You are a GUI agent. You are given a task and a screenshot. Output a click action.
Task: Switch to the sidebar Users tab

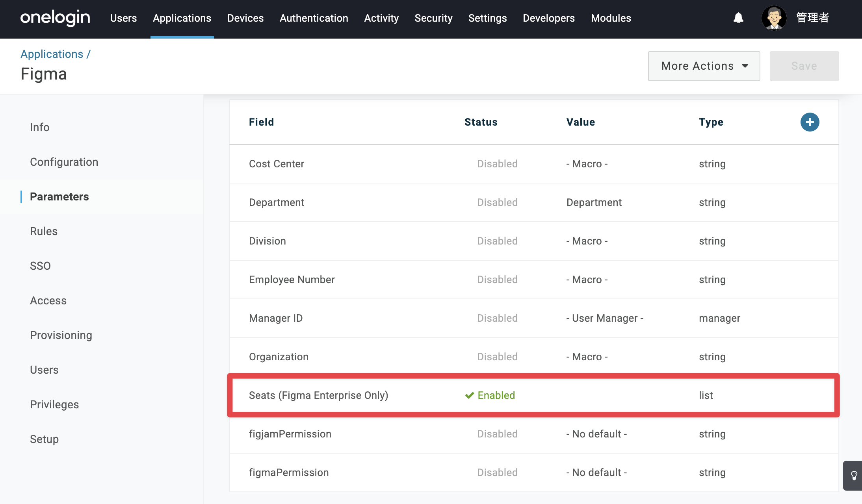[44, 370]
